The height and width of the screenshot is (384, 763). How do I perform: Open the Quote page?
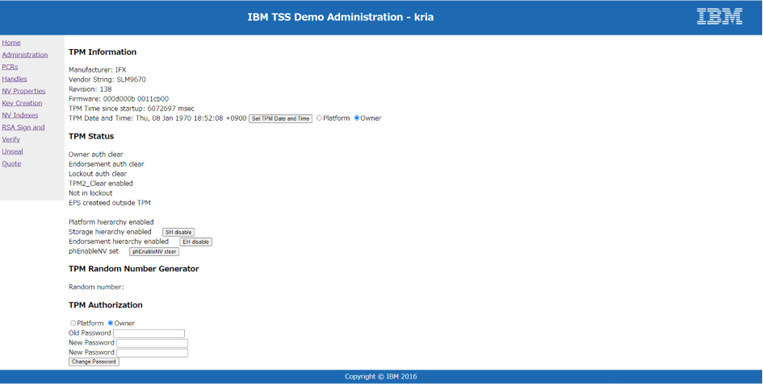pyautogui.click(x=11, y=164)
